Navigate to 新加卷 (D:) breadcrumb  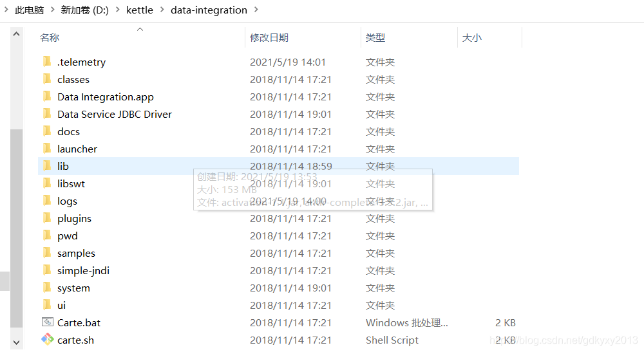click(x=84, y=10)
